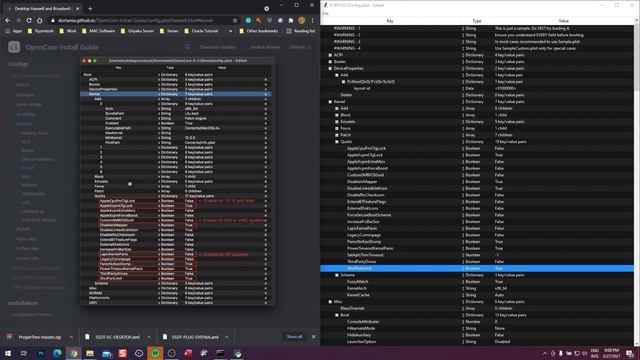The image size is (640, 360).
Task: Collapse the Misc node in ProperTree
Action: [x=330, y=302]
